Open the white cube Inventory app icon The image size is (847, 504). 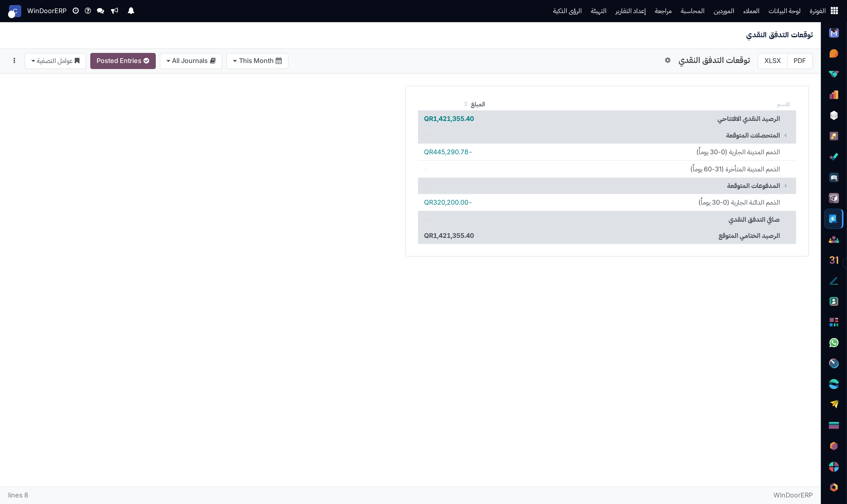click(x=834, y=115)
